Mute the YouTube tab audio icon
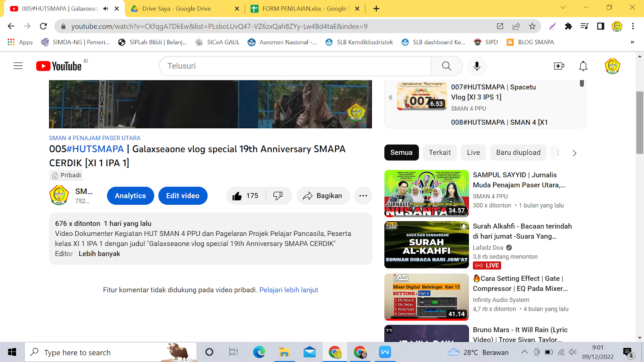Screen dimensions: 644x362 (x=105, y=8)
